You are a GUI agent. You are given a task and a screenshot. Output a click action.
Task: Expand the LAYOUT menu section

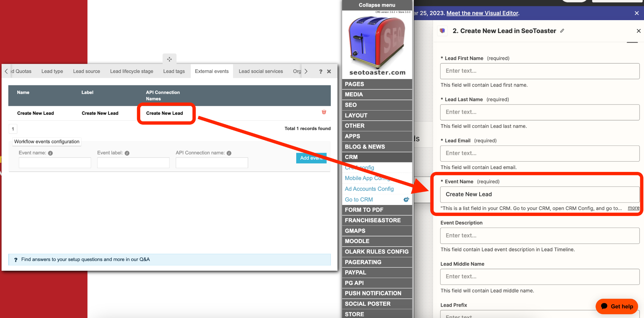377,115
